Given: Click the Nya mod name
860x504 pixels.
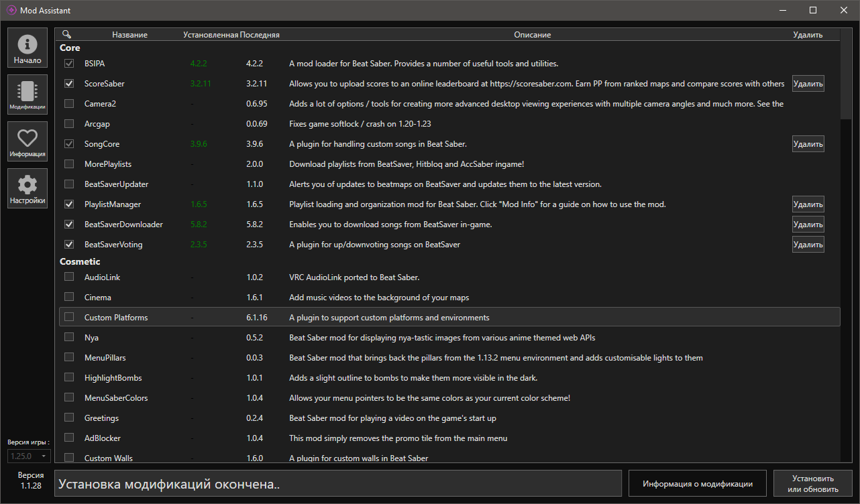Looking at the screenshot, I should [x=91, y=338].
